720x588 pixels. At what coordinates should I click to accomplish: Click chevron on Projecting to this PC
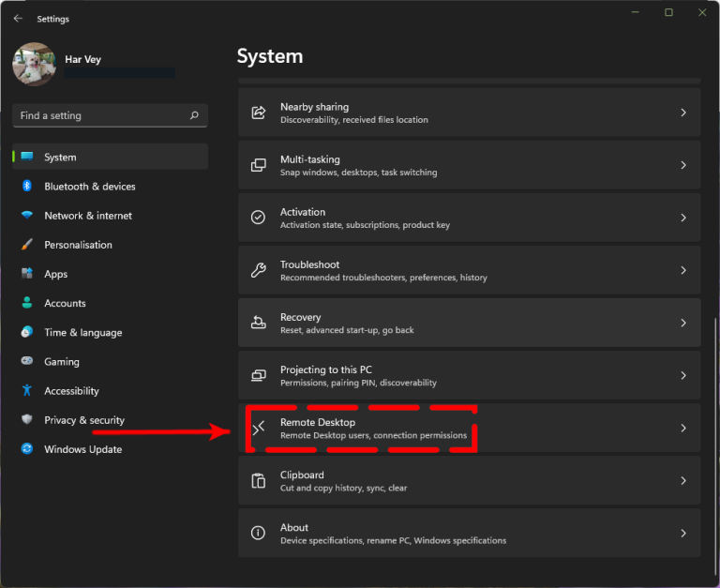point(683,375)
